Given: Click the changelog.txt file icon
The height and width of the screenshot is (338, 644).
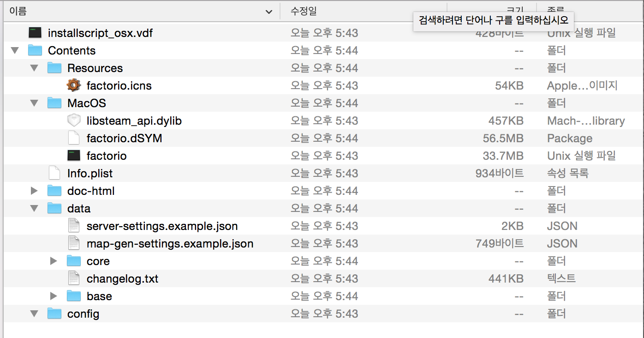Looking at the screenshot, I should click(74, 278).
